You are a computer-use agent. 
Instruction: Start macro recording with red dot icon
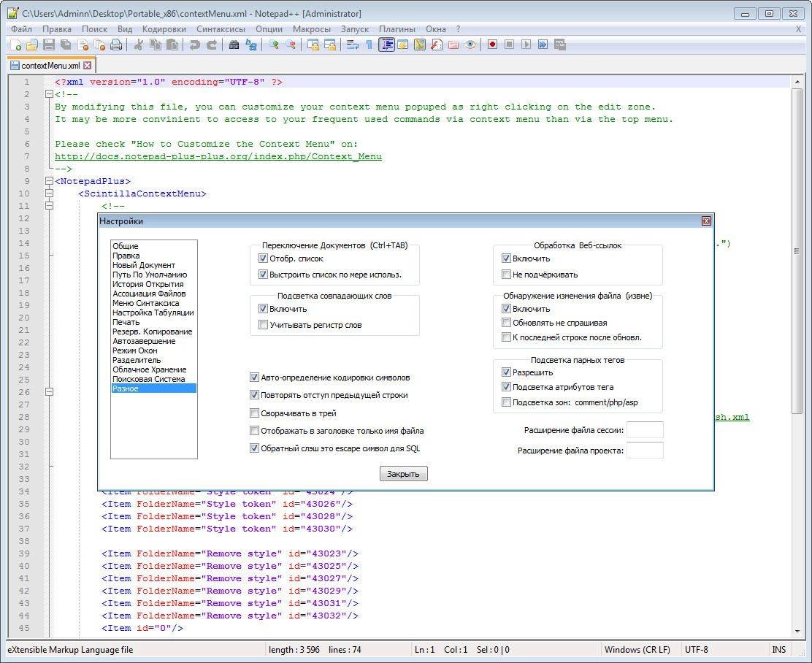(x=492, y=45)
